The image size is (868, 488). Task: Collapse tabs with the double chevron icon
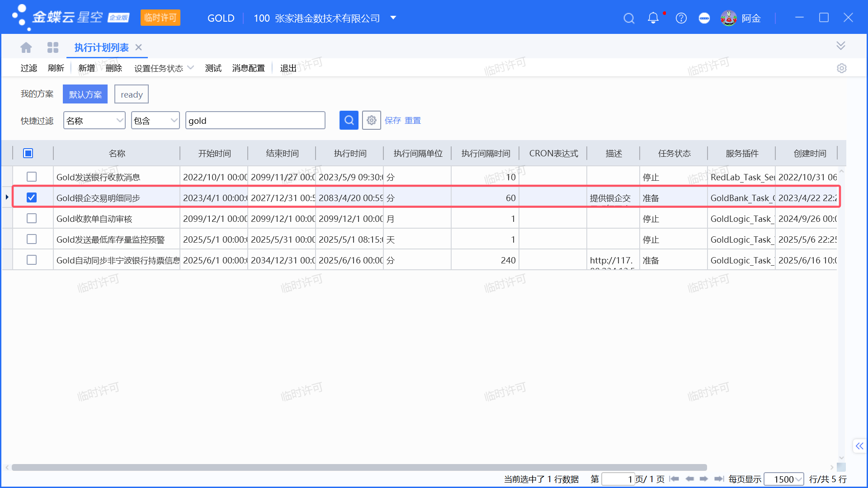coord(841,46)
